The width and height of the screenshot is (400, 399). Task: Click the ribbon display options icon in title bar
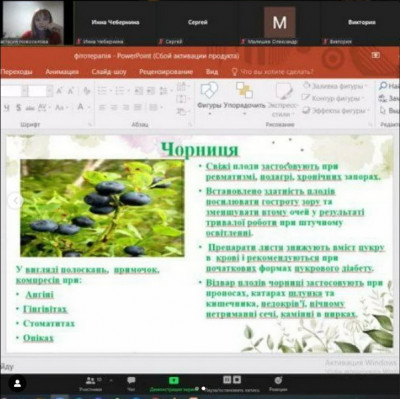click(x=376, y=55)
